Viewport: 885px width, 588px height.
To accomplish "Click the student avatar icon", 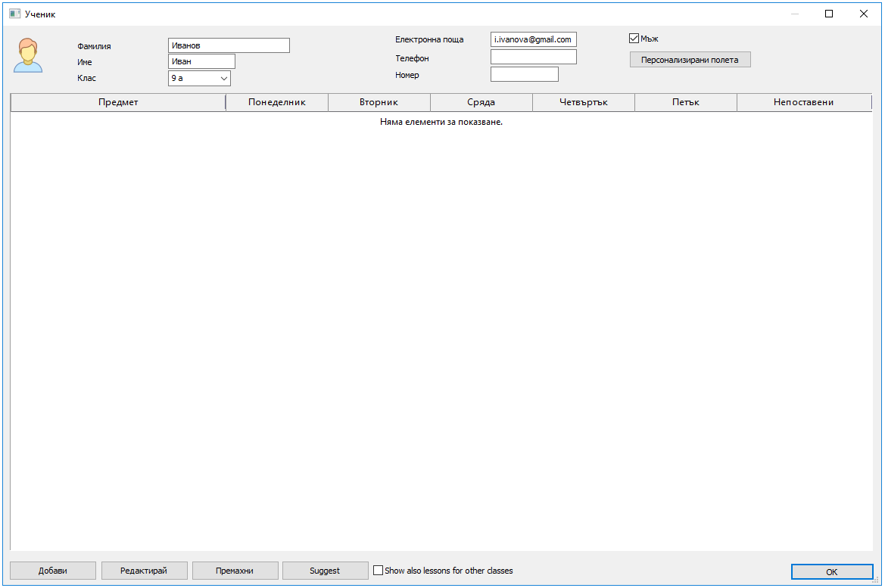I will click(28, 56).
